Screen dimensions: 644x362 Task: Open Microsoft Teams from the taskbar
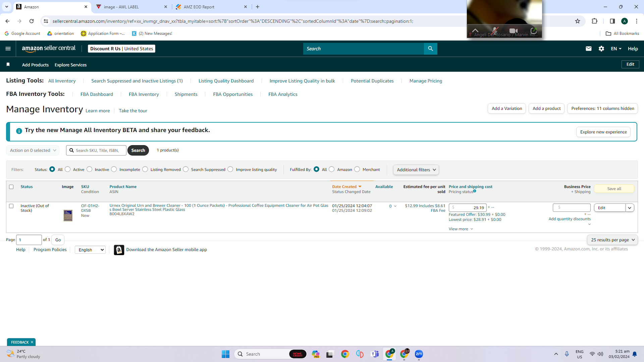click(x=375, y=354)
